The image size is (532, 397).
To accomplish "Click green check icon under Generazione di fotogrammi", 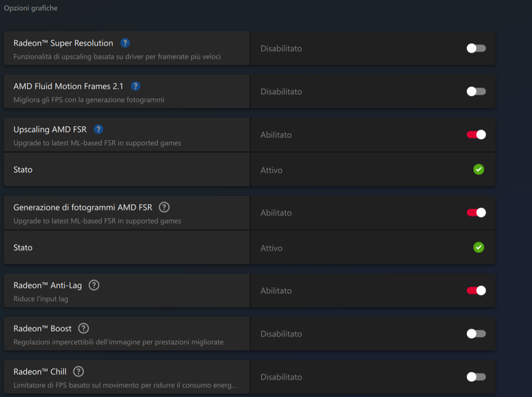I will point(479,247).
